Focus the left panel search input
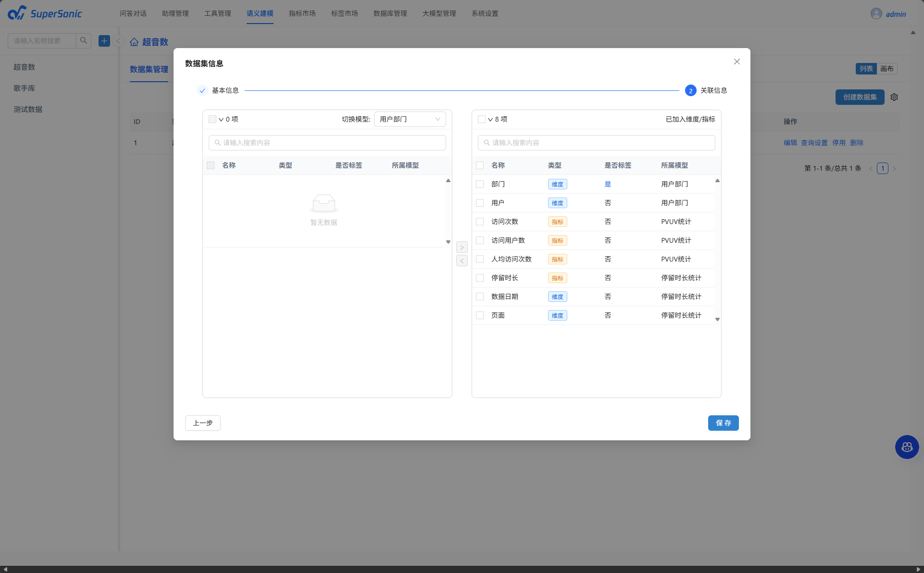Screen dimensions: 924x573 coord(327,143)
